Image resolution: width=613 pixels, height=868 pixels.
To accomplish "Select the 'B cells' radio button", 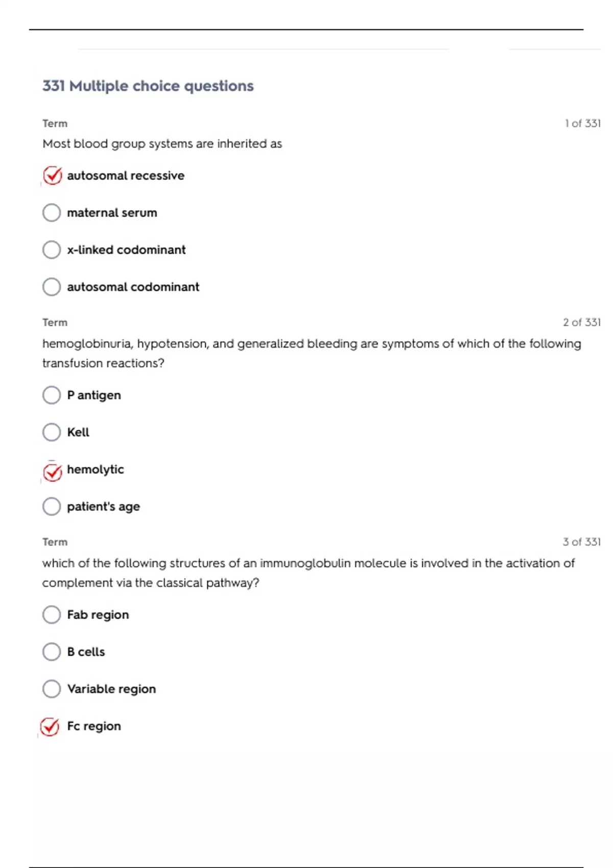I will click(x=52, y=652).
